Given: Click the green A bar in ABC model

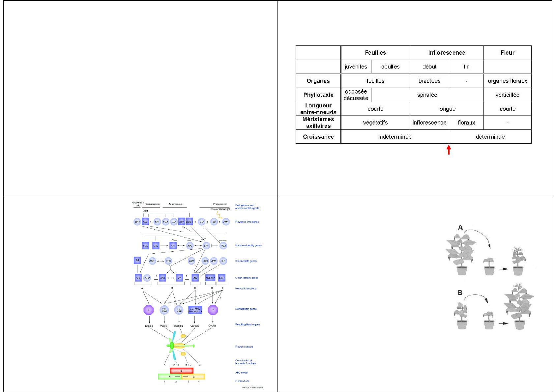Looking at the screenshot, I should [169, 377].
